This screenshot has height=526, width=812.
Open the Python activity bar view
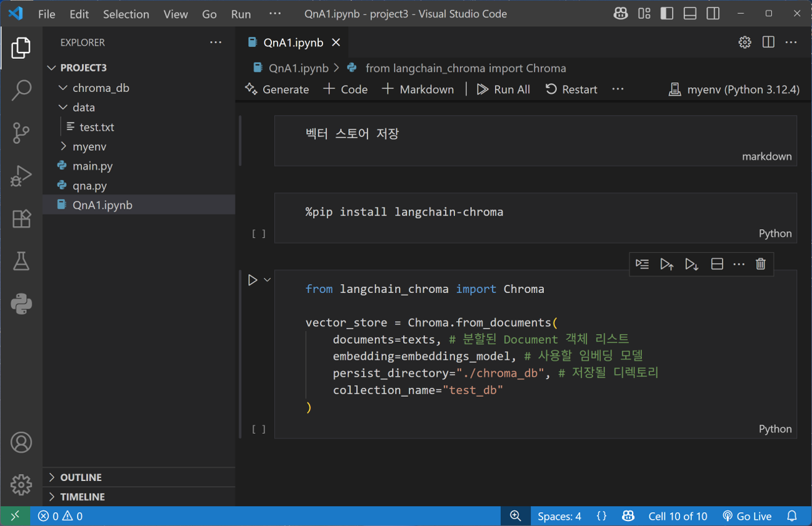tap(21, 304)
